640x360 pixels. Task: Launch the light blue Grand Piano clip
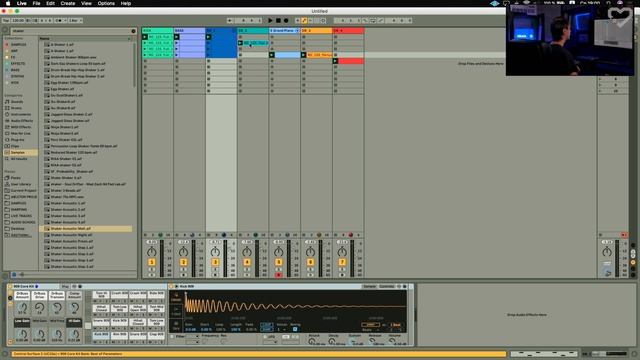tap(272, 55)
